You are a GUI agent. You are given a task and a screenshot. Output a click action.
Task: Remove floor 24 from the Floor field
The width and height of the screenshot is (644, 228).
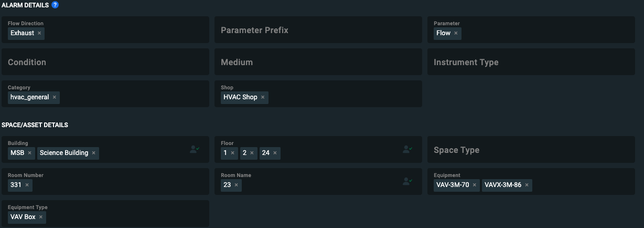275,153
